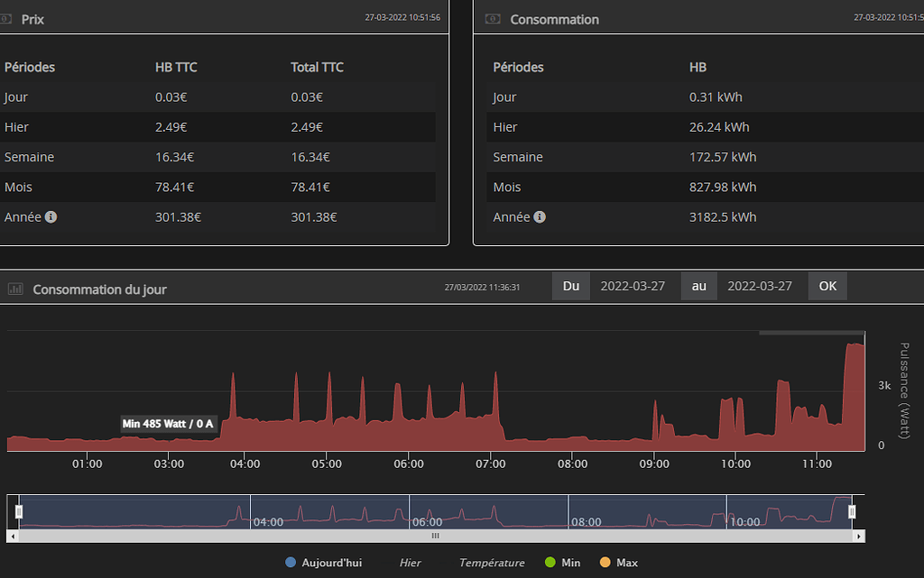
Task: Click the money icon in the Consommation panel header
Action: click(493, 19)
